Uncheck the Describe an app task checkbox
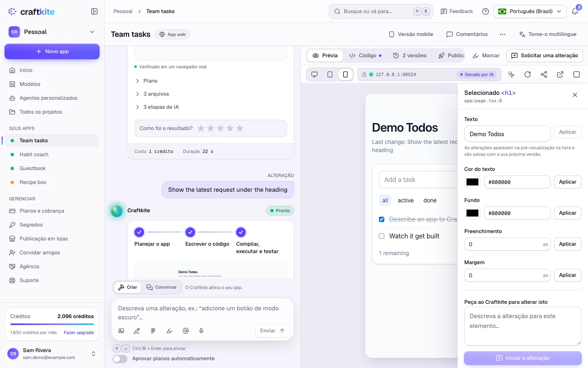Viewport: 588px width, 368px height. 382,220
